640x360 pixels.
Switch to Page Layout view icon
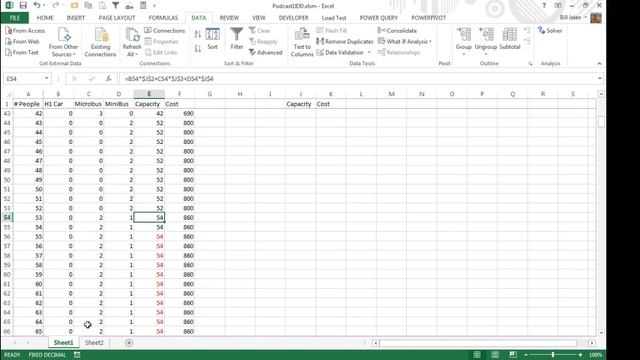(x=495, y=355)
